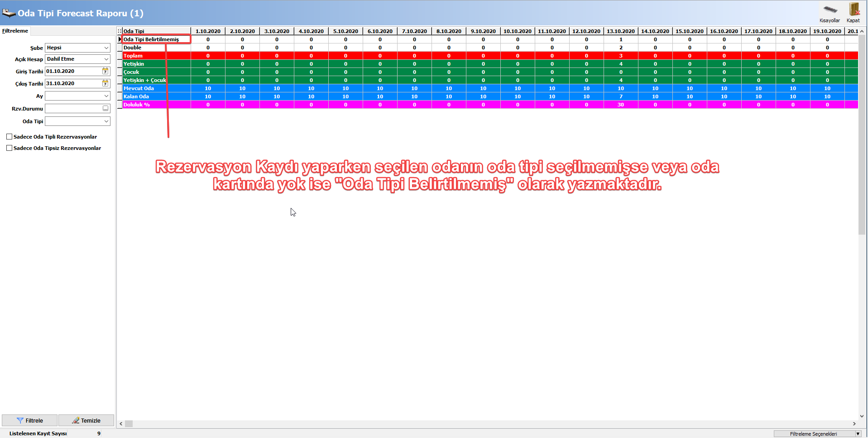Click the 16.10.2020 column header

coord(724,31)
